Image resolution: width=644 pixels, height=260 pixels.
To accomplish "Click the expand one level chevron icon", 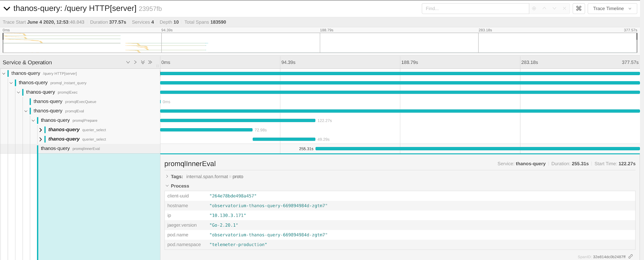I will [x=128, y=62].
